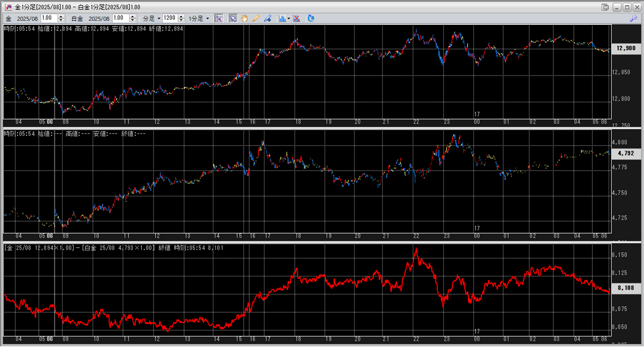Screen dimensions: 644x347
Task: Open settings via the wrench icon
Action: [x=633, y=19]
